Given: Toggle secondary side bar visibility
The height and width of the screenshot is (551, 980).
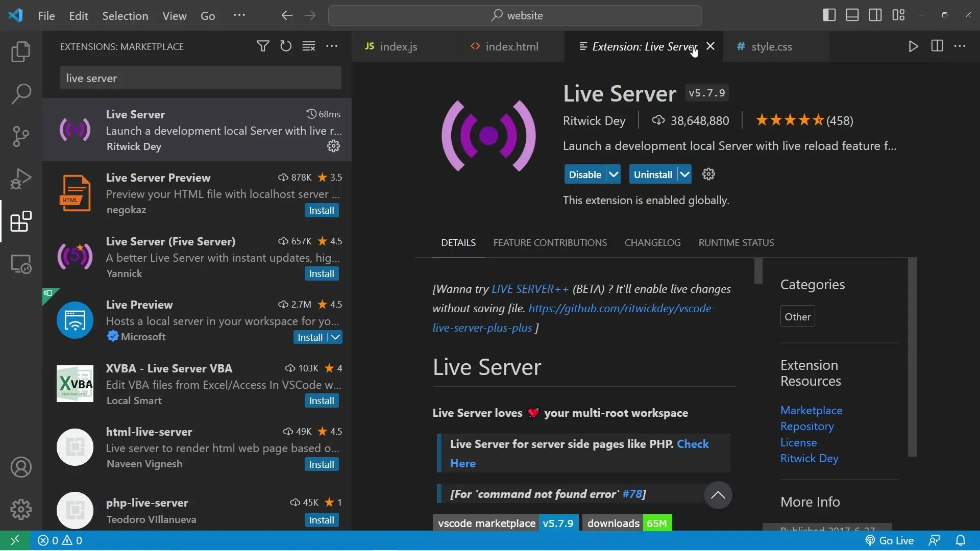Looking at the screenshot, I should (875, 15).
